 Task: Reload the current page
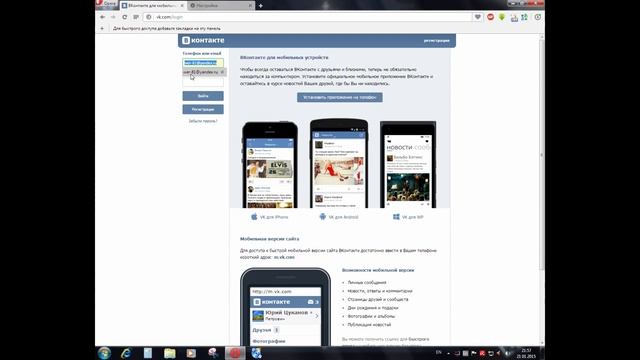point(124,17)
